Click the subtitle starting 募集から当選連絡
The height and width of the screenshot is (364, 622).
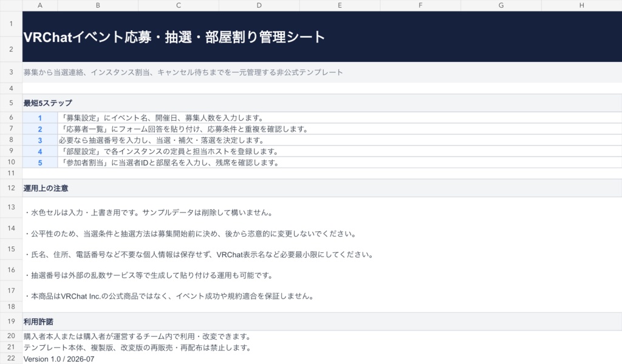[x=183, y=72]
